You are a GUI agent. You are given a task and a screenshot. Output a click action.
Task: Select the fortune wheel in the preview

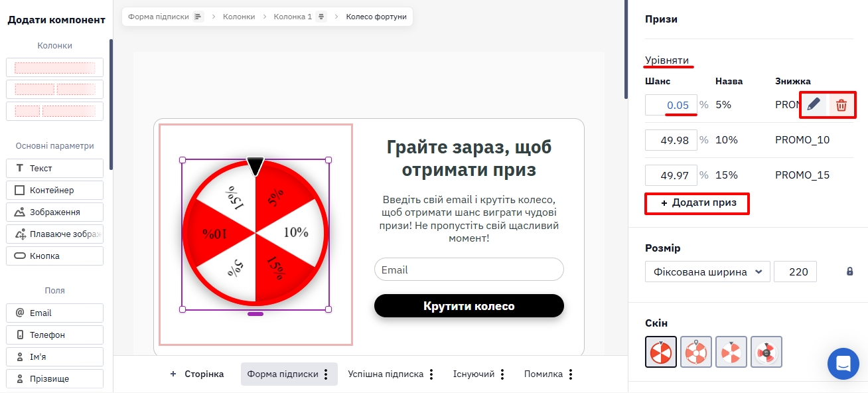point(255,232)
